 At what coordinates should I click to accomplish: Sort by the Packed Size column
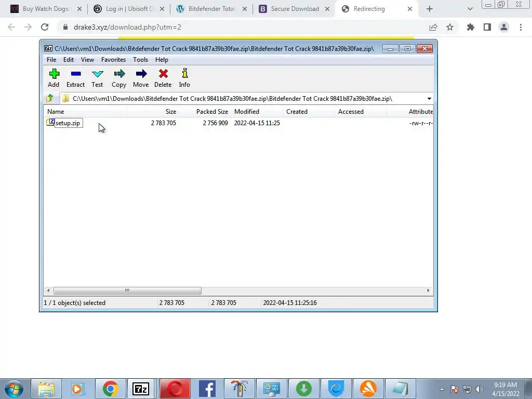[205, 112]
